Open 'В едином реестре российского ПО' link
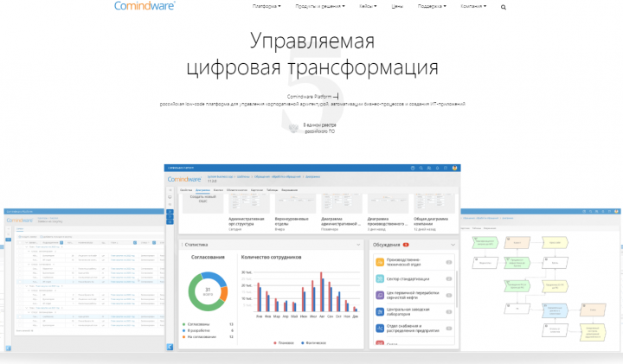This screenshot has width=623, height=364. (x=320, y=128)
